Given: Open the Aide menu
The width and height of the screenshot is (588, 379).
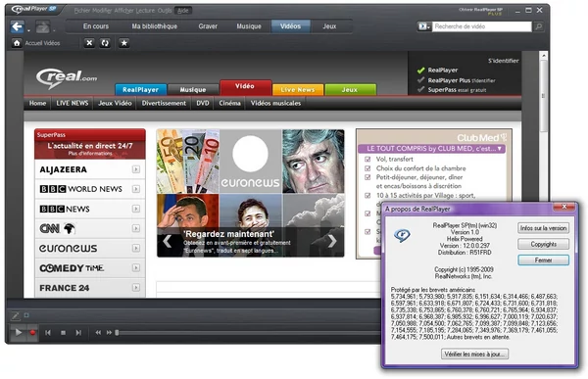Looking at the screenshot, I should click(183, 11).
